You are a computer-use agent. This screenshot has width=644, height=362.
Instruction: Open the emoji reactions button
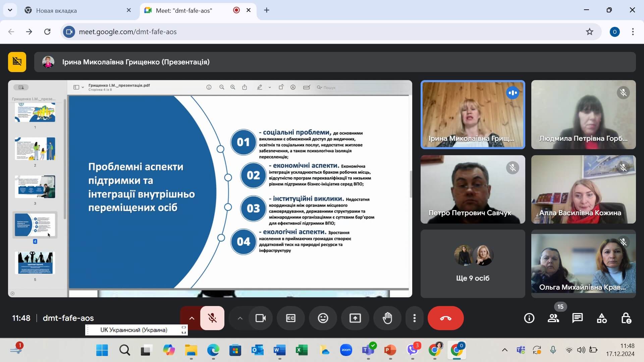coord(323,318)
